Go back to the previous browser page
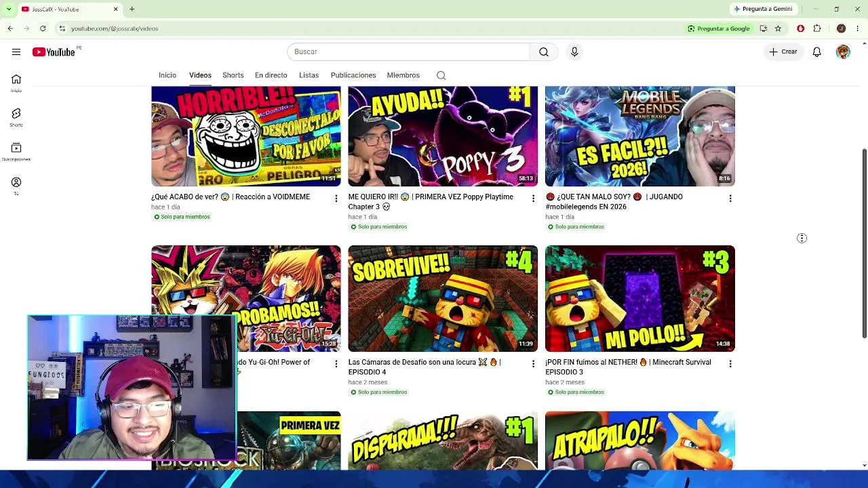The height and width of the screenshot is (488, 868). pos(10,28)
